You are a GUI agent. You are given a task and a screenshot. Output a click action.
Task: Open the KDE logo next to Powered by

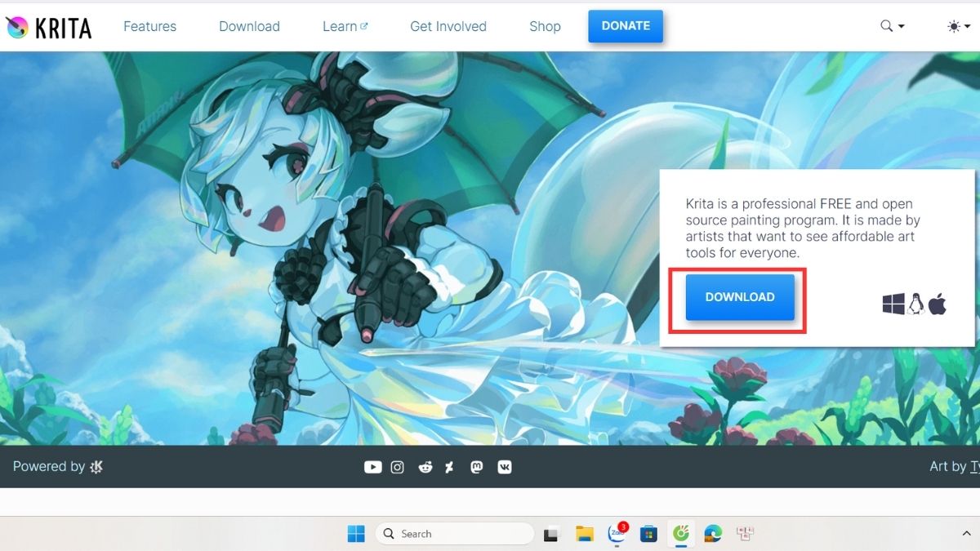[96, 467]
